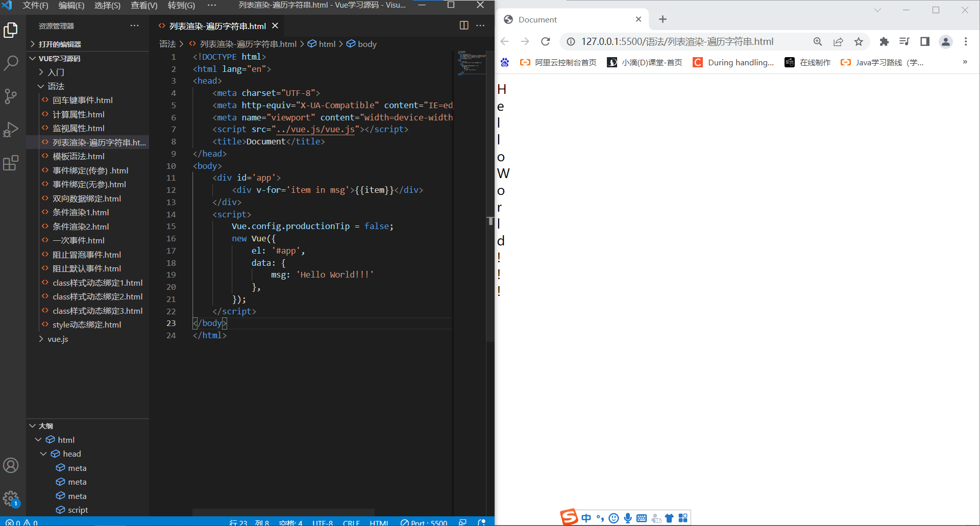
Task: Open the Explorer view in activity bar
Action: click(x=11, y=30)
